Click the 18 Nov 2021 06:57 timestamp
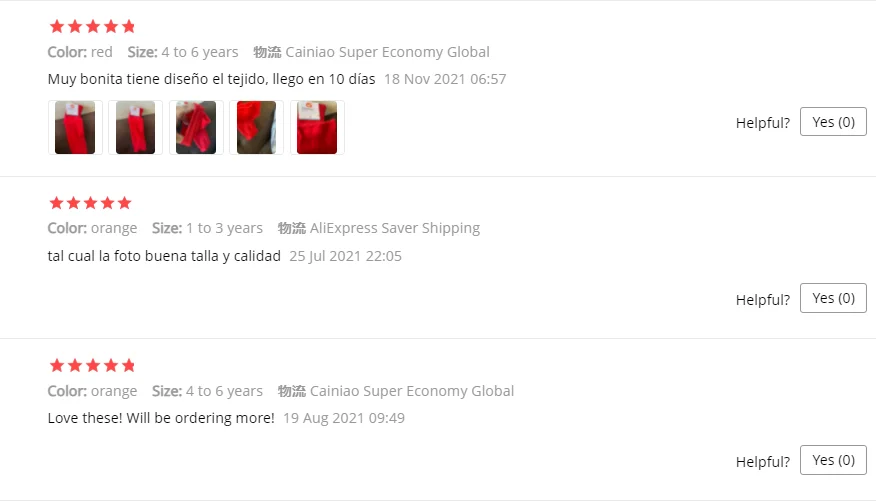This screenshot has height=501, width=876. [445, 79]
